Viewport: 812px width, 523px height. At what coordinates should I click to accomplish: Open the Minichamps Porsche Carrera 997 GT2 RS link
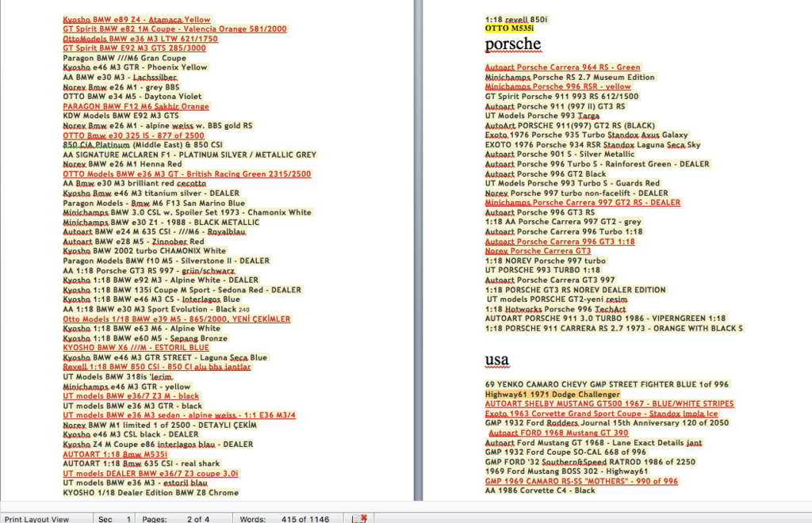(583, 202)
